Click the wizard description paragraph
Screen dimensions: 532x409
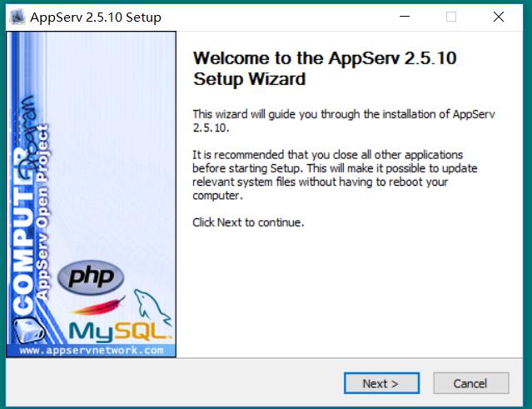point(344,121)
